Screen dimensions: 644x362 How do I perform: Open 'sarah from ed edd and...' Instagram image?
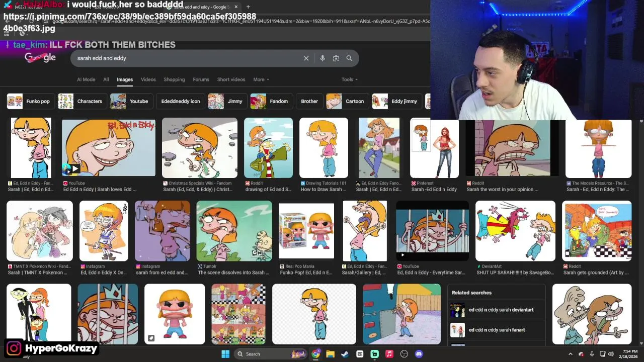pos(162,231)
